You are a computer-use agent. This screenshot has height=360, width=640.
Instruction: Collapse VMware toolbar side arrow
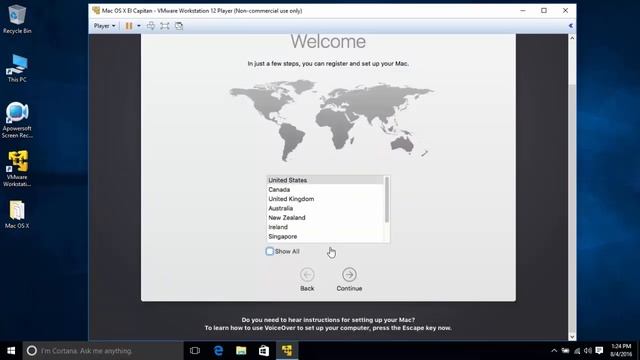pos(571,26)
